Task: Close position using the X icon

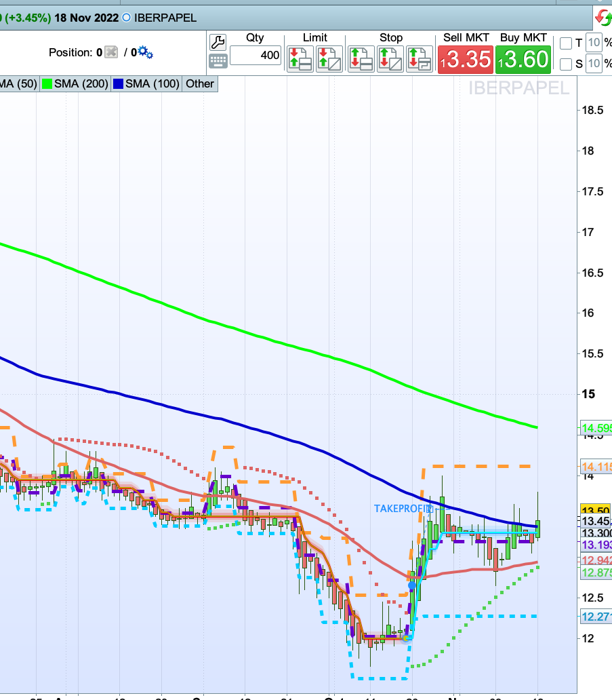Action: point(112,52)
